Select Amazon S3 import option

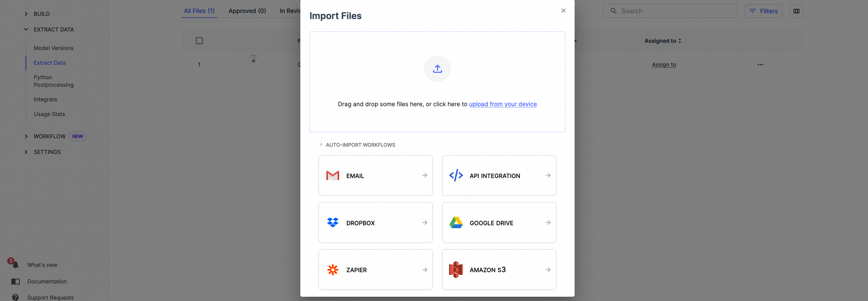pos(499,269)
